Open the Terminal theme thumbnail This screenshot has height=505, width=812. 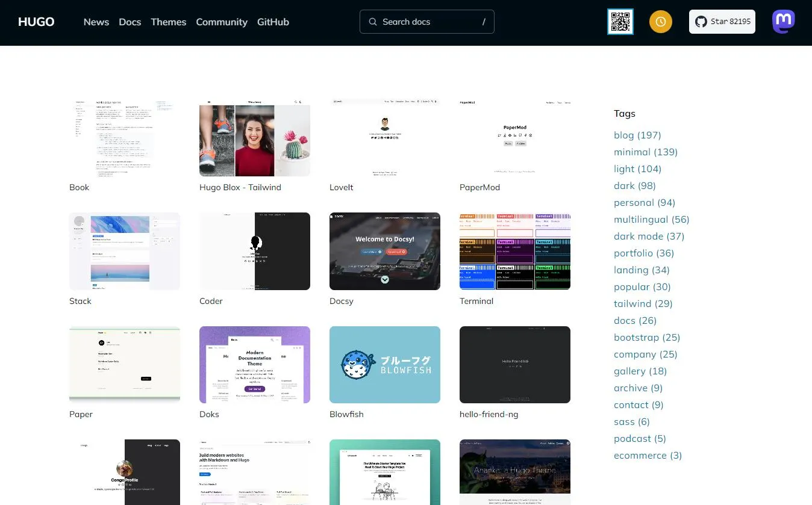pos(515,251)
